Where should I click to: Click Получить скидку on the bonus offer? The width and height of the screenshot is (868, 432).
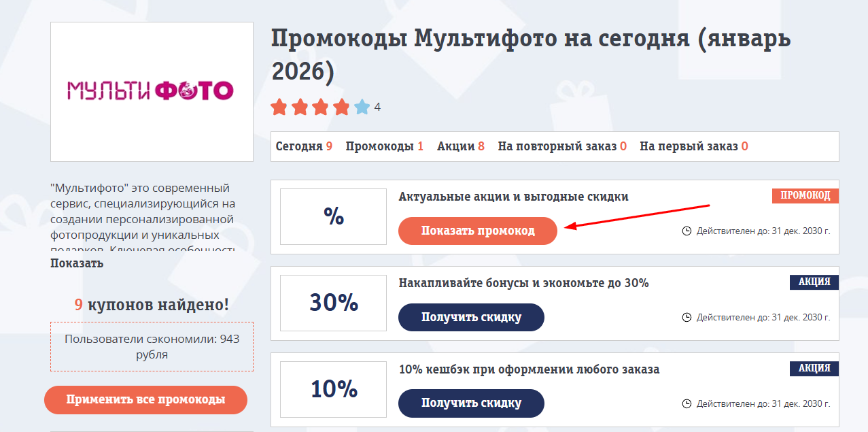[471, 317]
